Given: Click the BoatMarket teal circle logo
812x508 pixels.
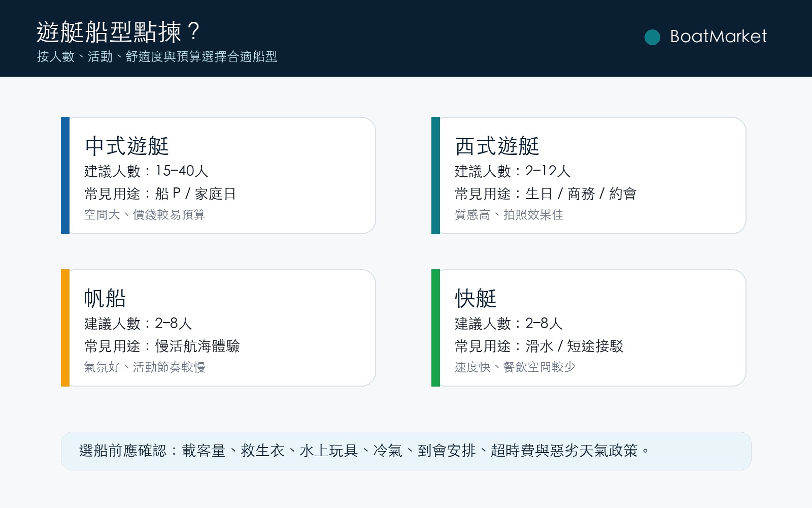Looking at the screenshot, I should click(652, 37).
